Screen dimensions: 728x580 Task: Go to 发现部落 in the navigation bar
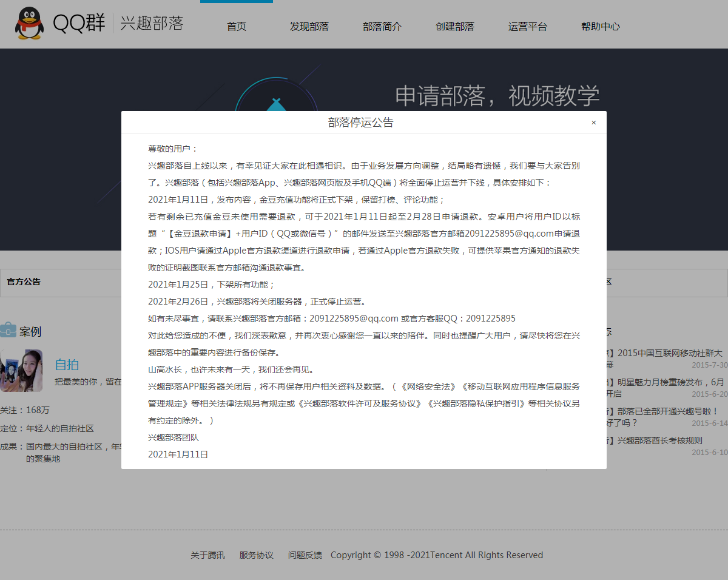309,27
